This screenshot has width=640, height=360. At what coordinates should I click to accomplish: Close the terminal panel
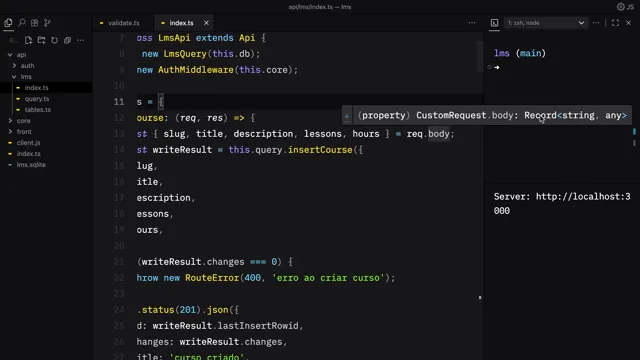click(x=629, y=23)
